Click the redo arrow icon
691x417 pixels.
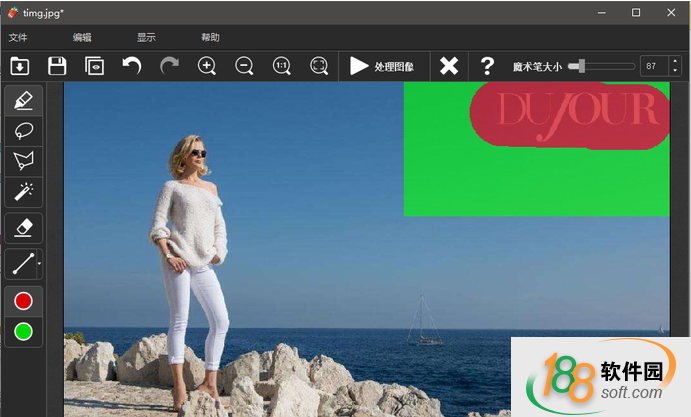(x=169, y=66)
